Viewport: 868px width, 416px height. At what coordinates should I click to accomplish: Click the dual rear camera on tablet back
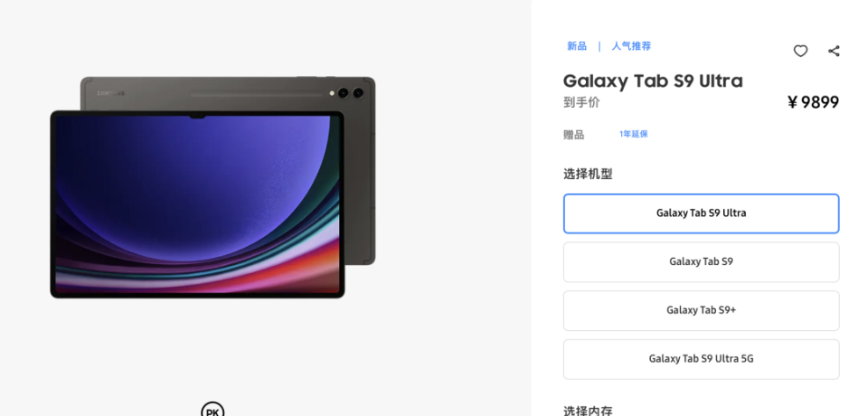coord(351,93)
